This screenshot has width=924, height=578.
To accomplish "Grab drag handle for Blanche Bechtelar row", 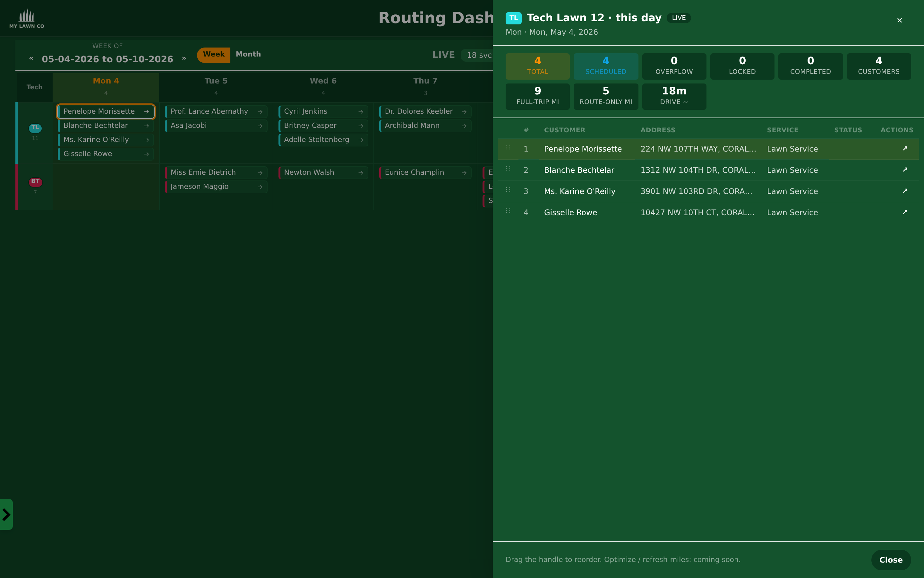I will pos(508,169).
